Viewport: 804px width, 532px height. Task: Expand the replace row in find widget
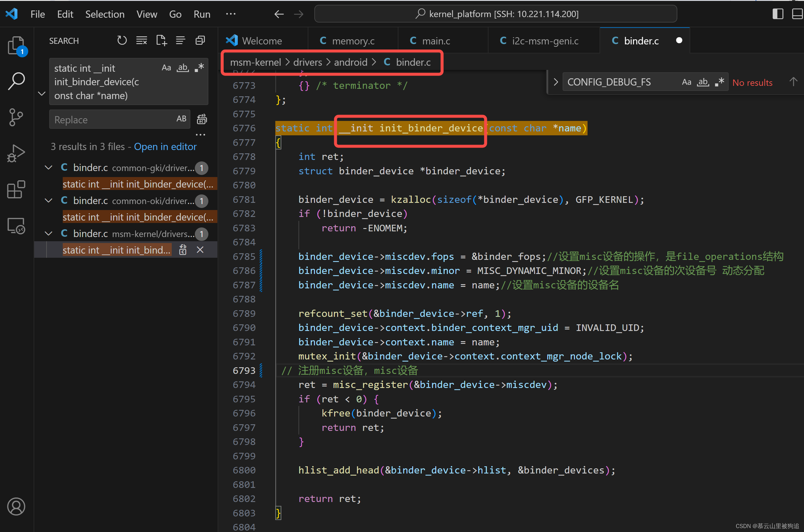tap(556, 82)
